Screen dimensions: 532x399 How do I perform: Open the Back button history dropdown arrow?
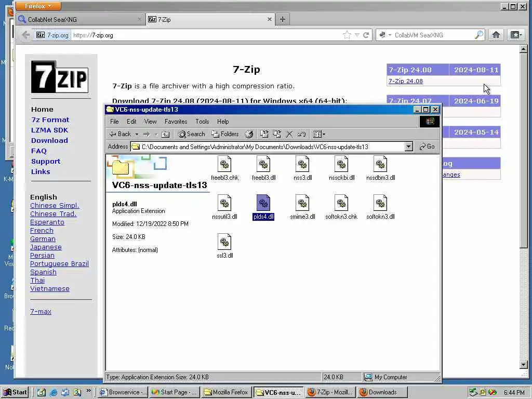(137, 135)
